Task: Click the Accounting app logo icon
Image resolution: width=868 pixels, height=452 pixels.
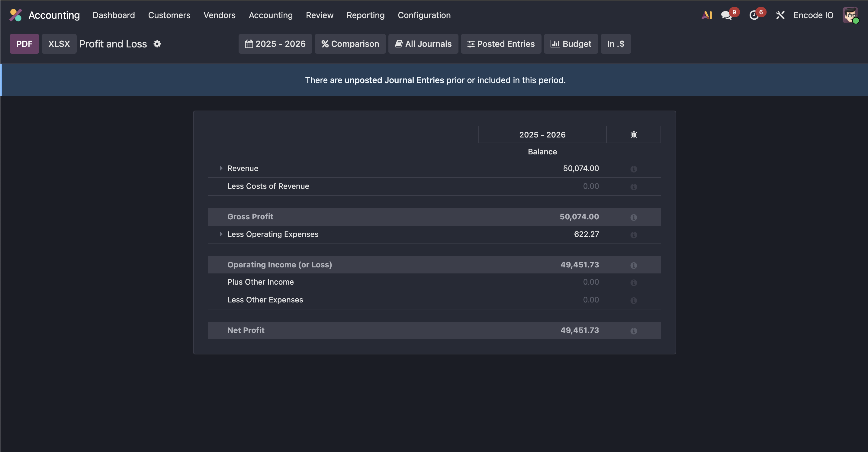Action: pos(15,15)
